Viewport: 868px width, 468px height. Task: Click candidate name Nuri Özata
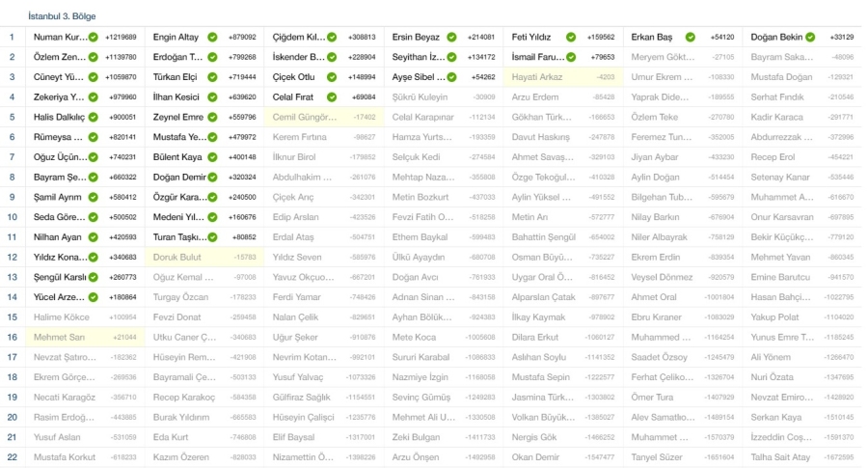(772, 376)
